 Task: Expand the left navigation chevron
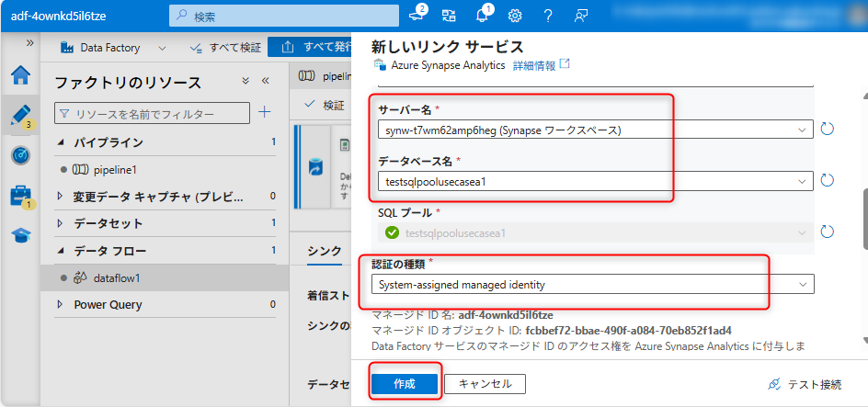pyautogui.click(x=30, y=43)
